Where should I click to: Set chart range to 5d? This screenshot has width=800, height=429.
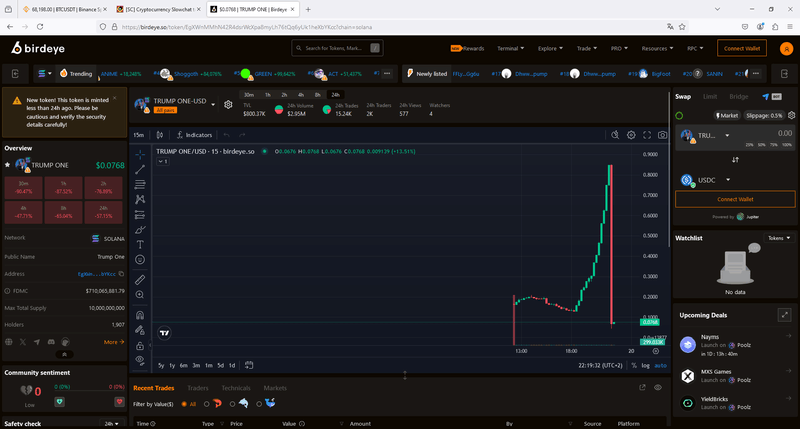click(220, 365)
